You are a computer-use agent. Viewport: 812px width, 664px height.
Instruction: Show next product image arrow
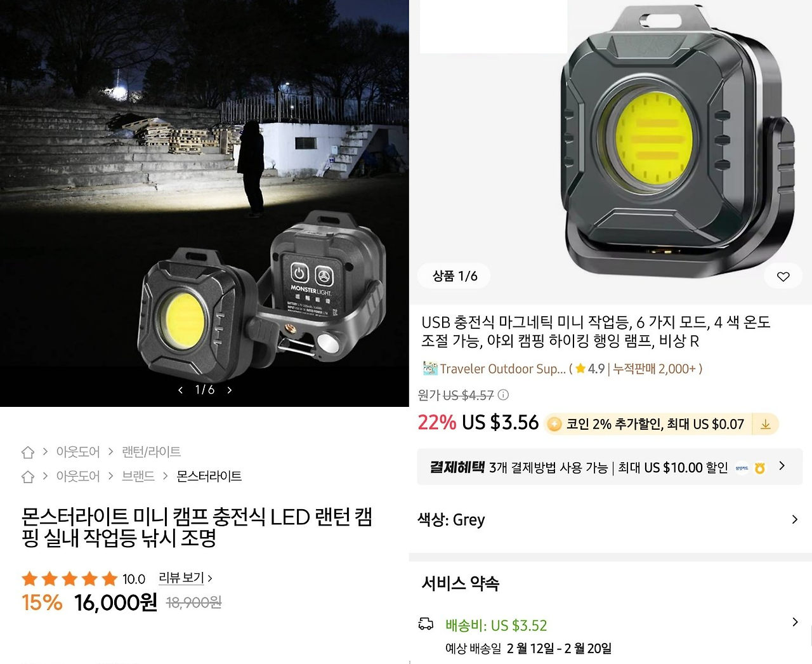click(x=230, y=390)
